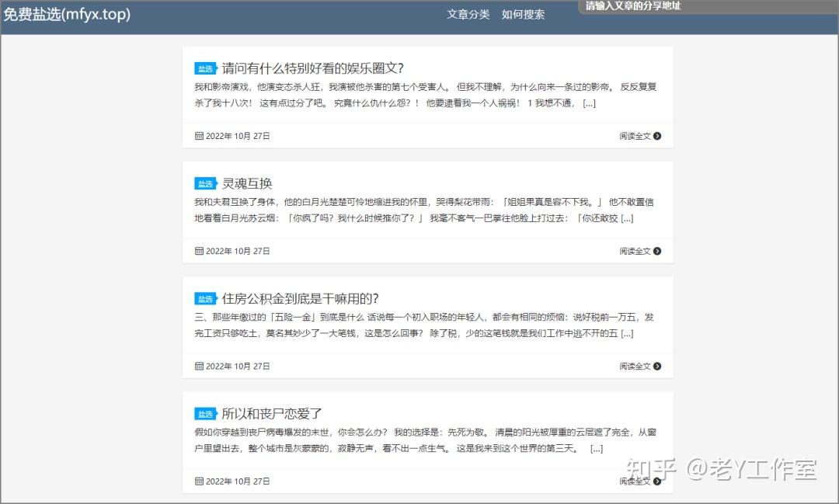
Task: Click the calendar icon on the first article
Action: click(198, 135)
